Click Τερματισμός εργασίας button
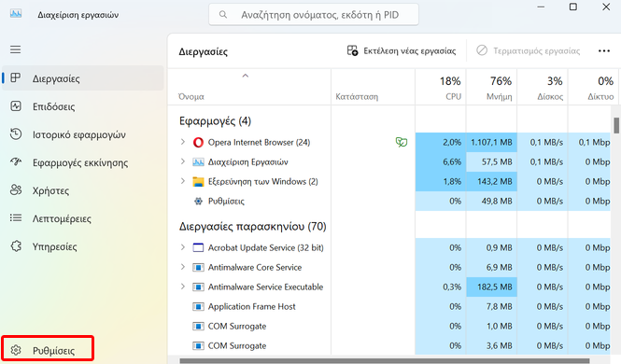This screenshot has width=621, height=364. (528, 50)
